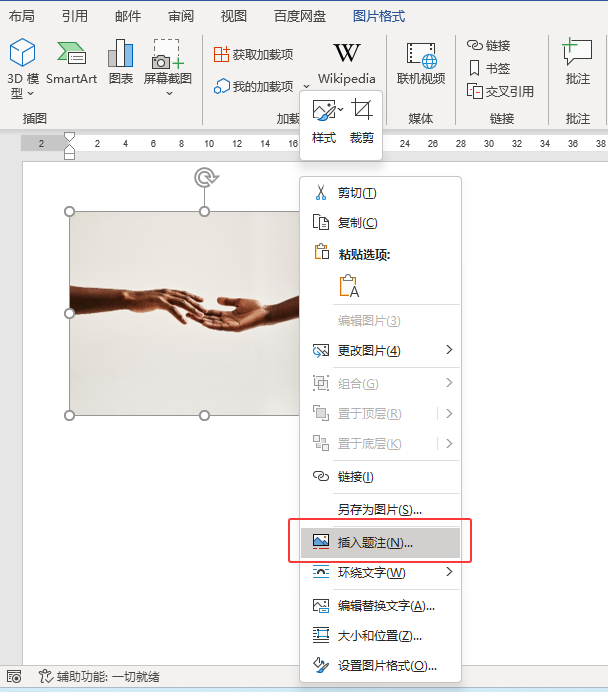Open 我的加载项 add-ins list
Image resolution: width=608 pixels, height=692 pixels.
(254, 86)
